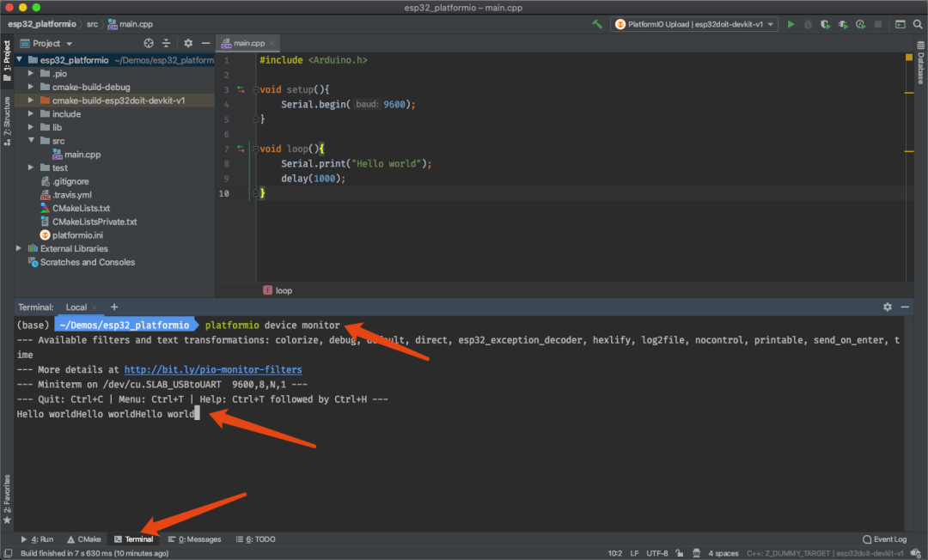Open Project panel settings gear
The width and height of the screenshot is (928, 560).
[188, 43]
